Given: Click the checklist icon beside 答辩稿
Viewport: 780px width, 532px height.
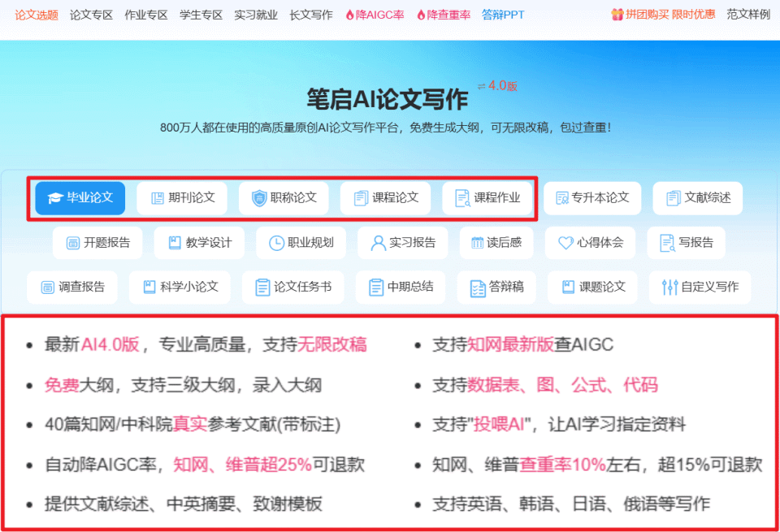Looking at the screenshot, I should tap(478, 288).
